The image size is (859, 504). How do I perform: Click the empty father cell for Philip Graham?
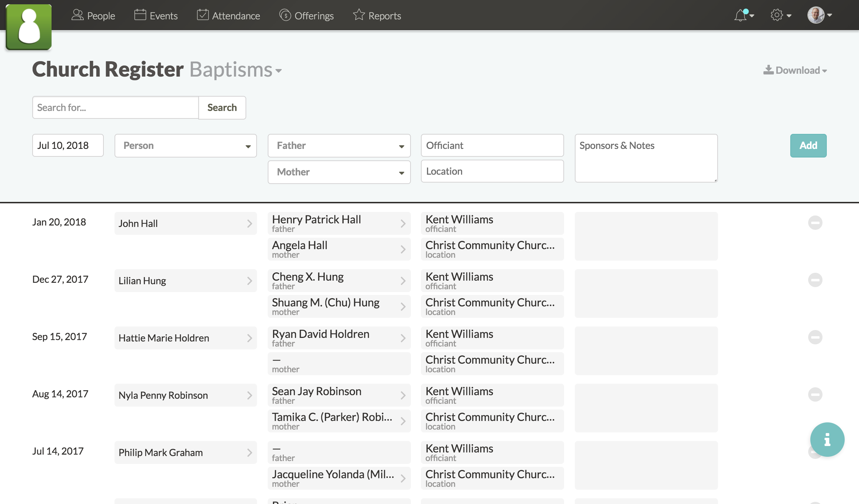pos(339,452)
